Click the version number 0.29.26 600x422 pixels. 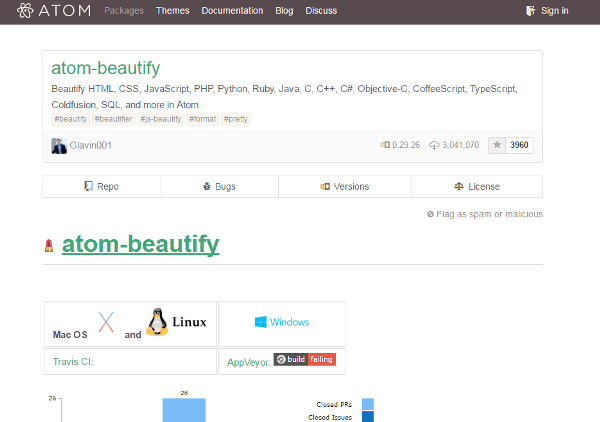click(406, 145)
